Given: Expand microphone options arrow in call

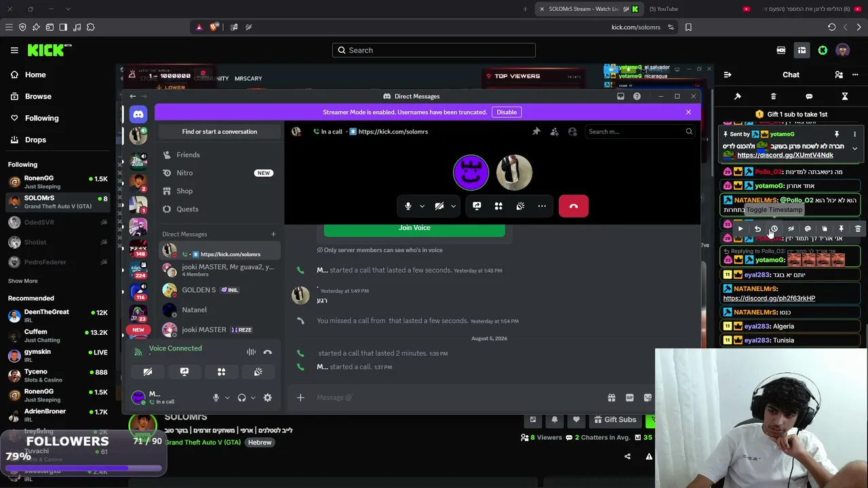Looking at the screenshot, I should pyautogui.click(x=422, y=206).
